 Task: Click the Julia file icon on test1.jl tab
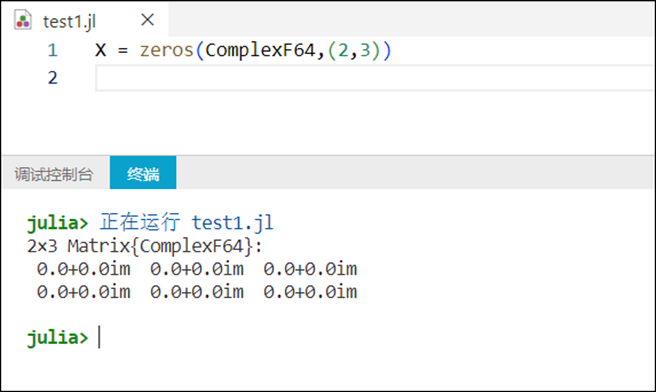(23, 20)
